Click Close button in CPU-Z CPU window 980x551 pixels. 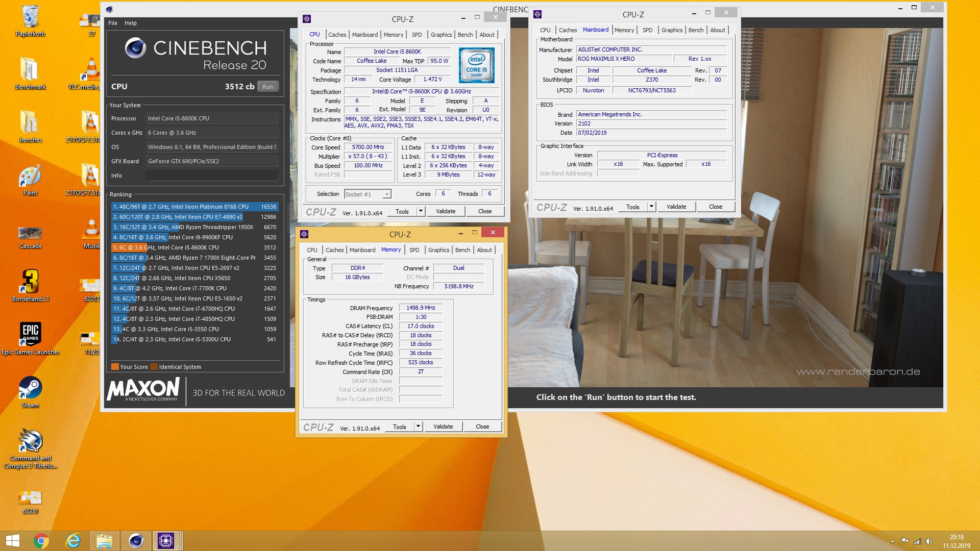[485, 211]
